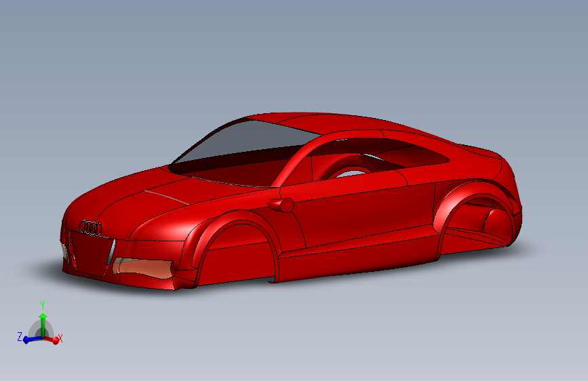Select the side mirror on the car
This screenshot has width=588, height=381.
(x=281, y=205)
